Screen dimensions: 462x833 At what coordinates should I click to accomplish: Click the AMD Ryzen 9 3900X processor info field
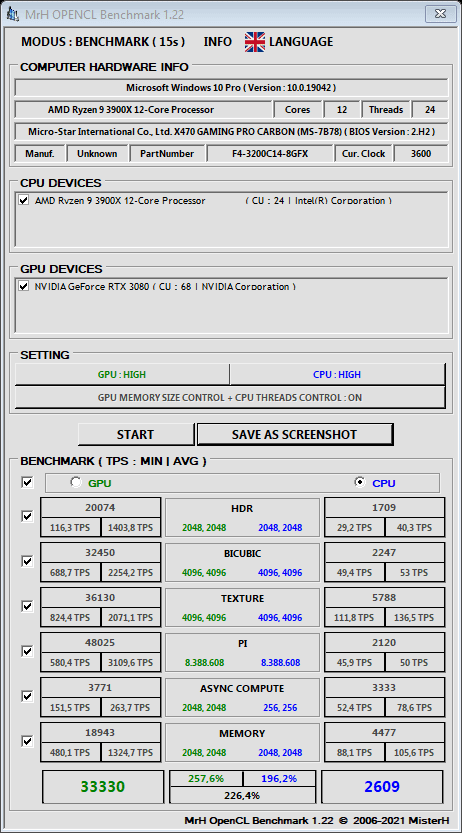[143, 110]
